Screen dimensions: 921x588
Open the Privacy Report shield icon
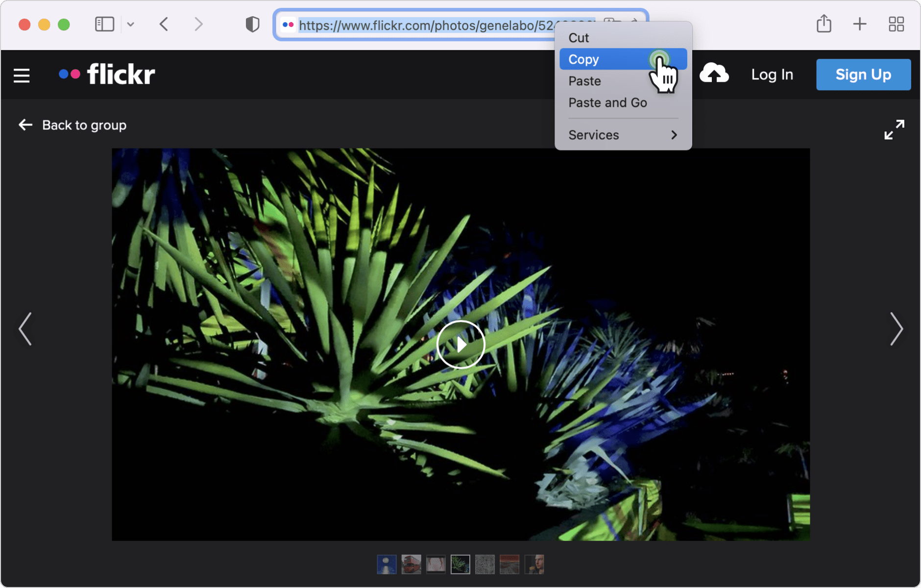tap(252, 24)
